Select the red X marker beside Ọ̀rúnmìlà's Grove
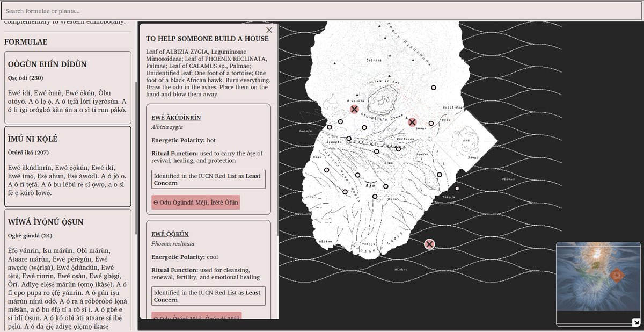644x332 pixels. [354, 109]
